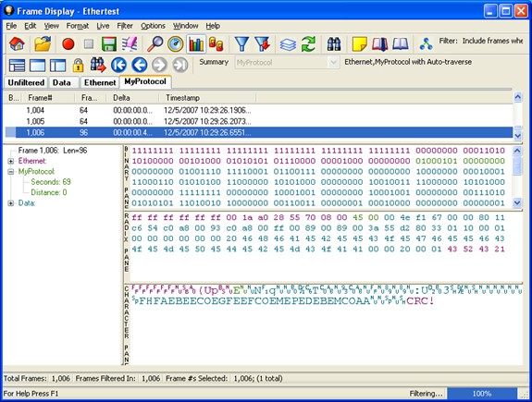This screenshot has width=532, height=402.
Task: Open statistics bar chart icon
Action: pyautogui.click(x=196, y=44)
